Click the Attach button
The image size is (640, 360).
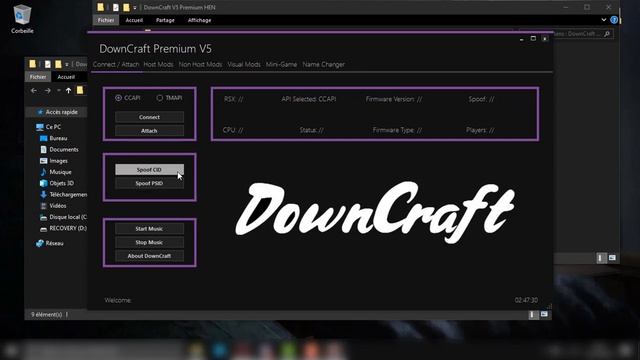click(x=149, y=131)
